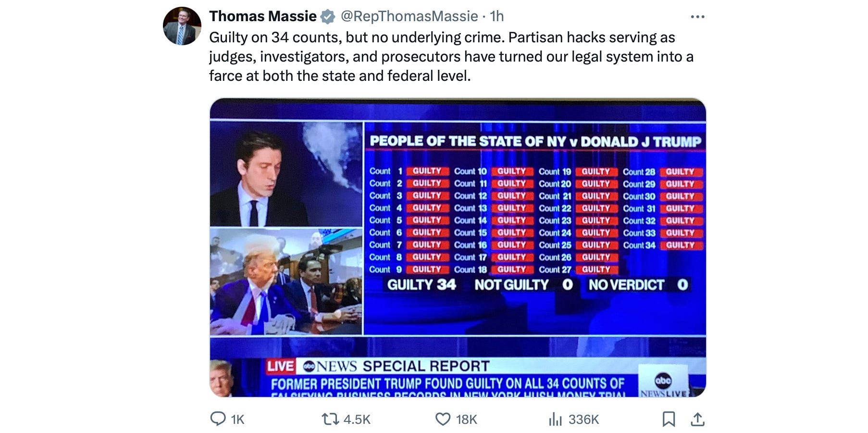Reply to the tweet via speech bubble

(x=218, y=419)
